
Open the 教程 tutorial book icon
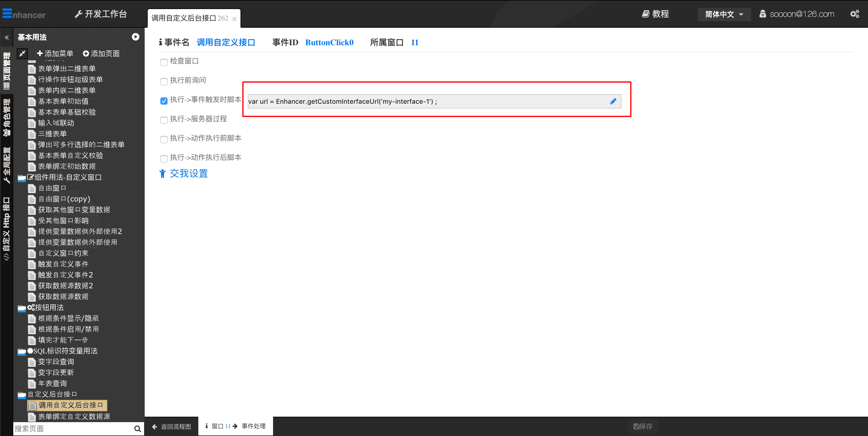645,14
